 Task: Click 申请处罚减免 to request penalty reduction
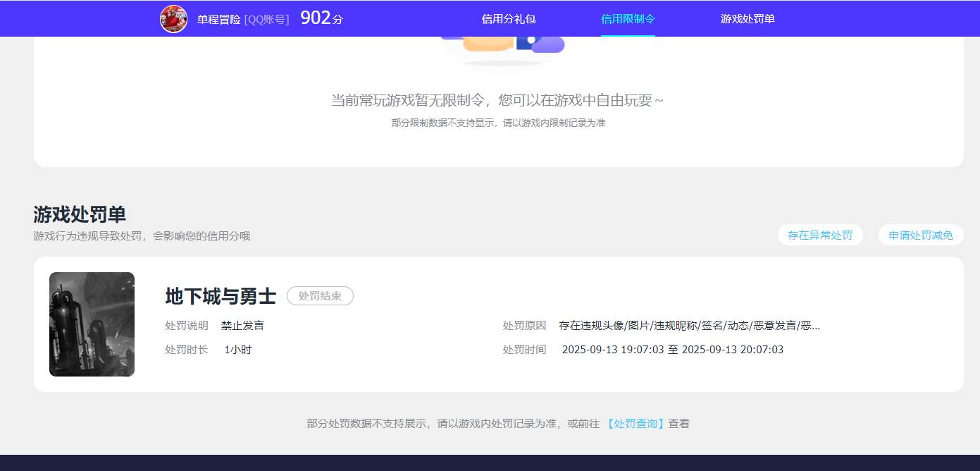[x=921, y=235]
